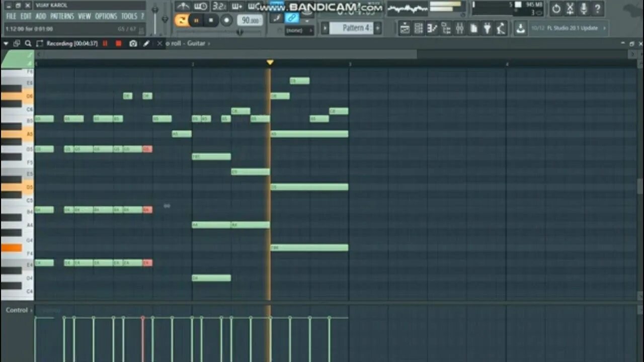The image size is (644, 362).
Task: Open the TOOLS menu
Action: coord(129,17)
